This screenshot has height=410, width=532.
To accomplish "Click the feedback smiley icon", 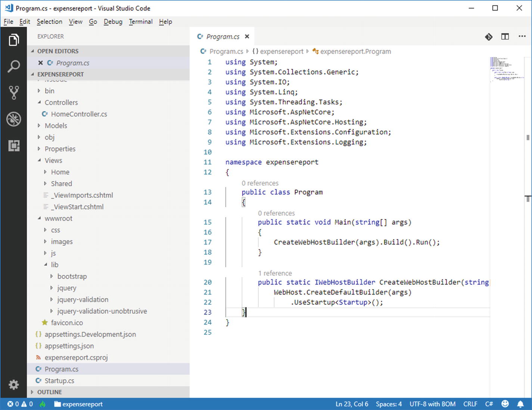I will click(x=505, y=404).
